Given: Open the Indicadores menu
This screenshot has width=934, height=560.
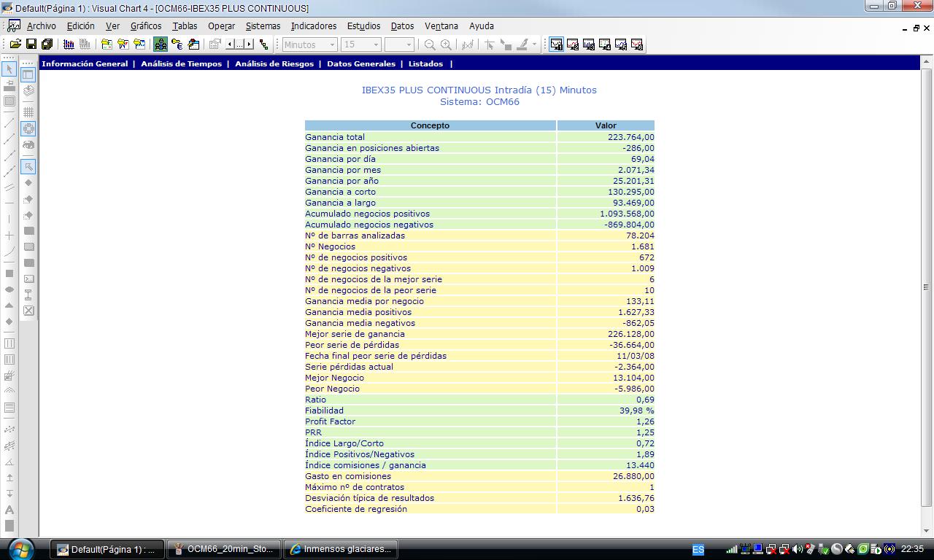Looking at the screenshot, I should pyautogui.click(x=314, y=26).
